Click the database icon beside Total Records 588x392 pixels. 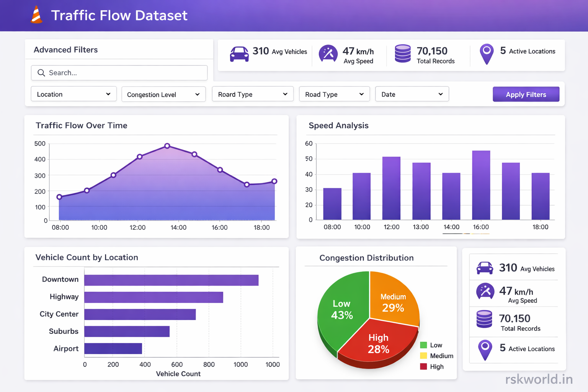402,54
